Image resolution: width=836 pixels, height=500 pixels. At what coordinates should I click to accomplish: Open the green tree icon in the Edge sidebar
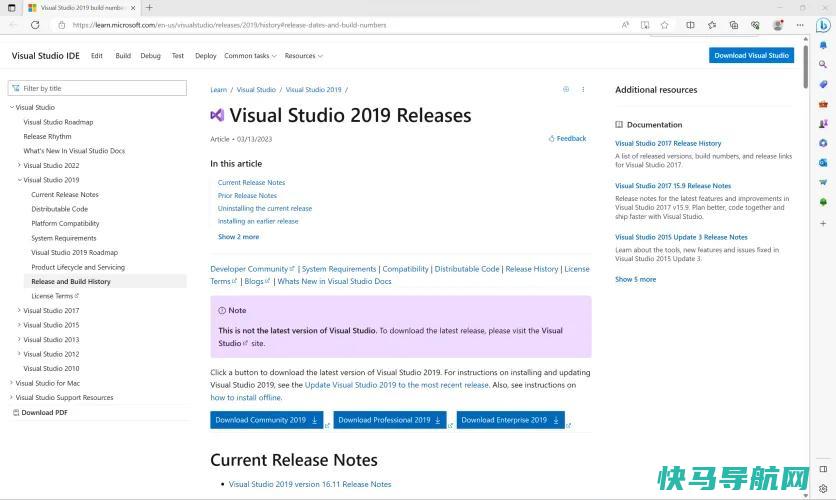(823, 202)
